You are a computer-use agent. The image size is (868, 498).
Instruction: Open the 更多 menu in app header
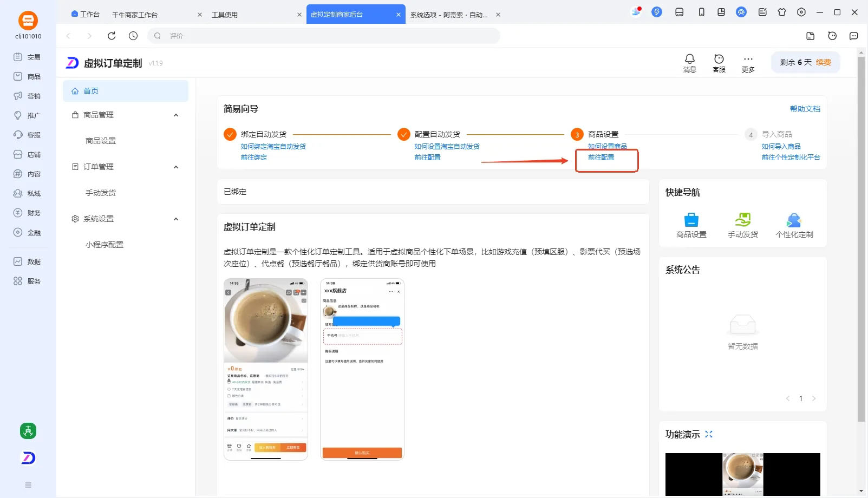coord(748,63)
